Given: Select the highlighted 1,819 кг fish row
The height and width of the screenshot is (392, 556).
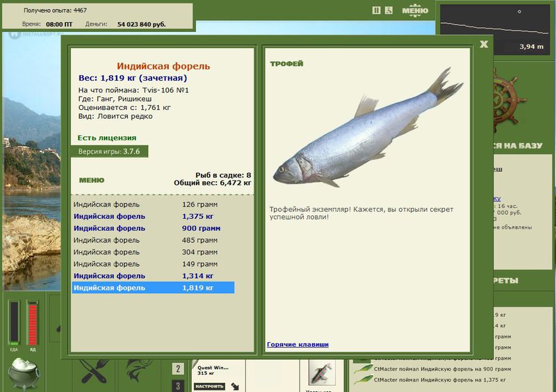Looking at the screenshot, I should [x=153, y=288].
